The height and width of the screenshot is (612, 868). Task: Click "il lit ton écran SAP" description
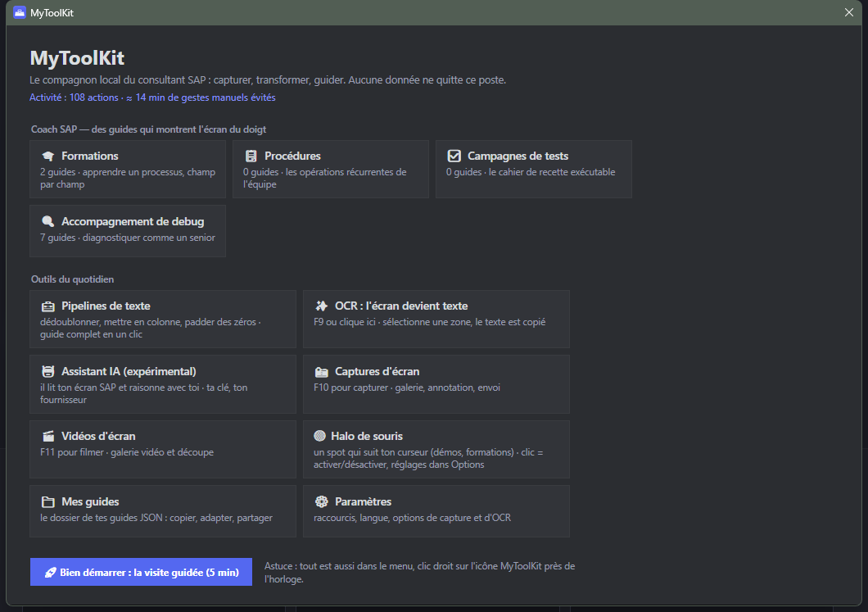click(x=143, y=393)
